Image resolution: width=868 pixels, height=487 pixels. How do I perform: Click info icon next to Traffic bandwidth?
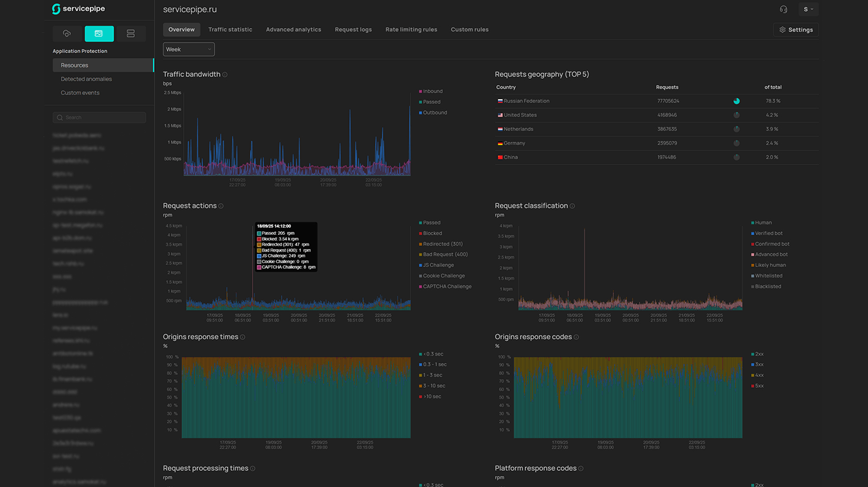click(225, 75)
